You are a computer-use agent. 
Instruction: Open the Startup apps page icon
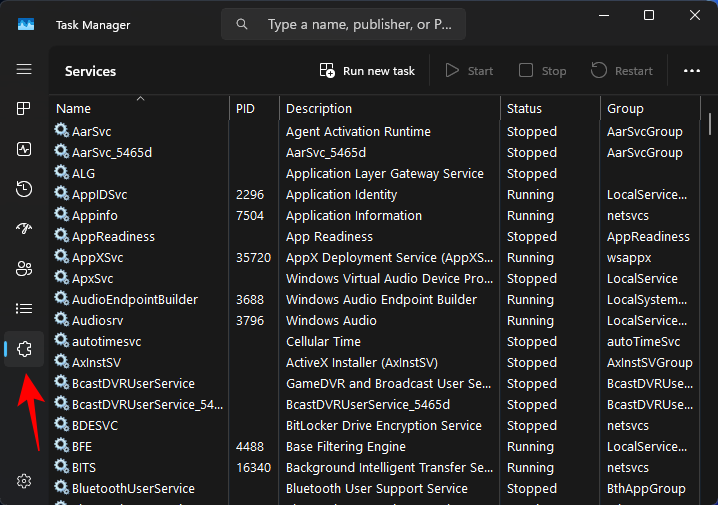click(x=24, y=228)
